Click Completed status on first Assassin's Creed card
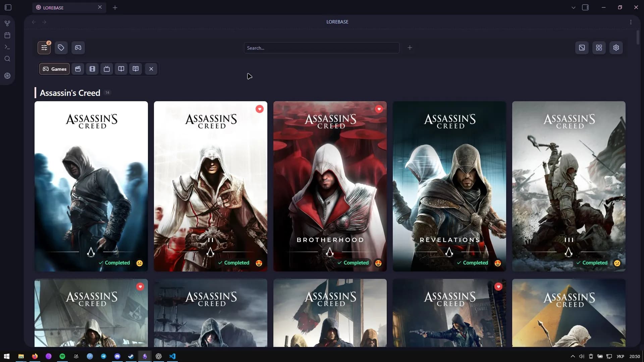Image resolution: width=644 pixels, height=362 pixels. pyautogui.click(x=114, y=263)
